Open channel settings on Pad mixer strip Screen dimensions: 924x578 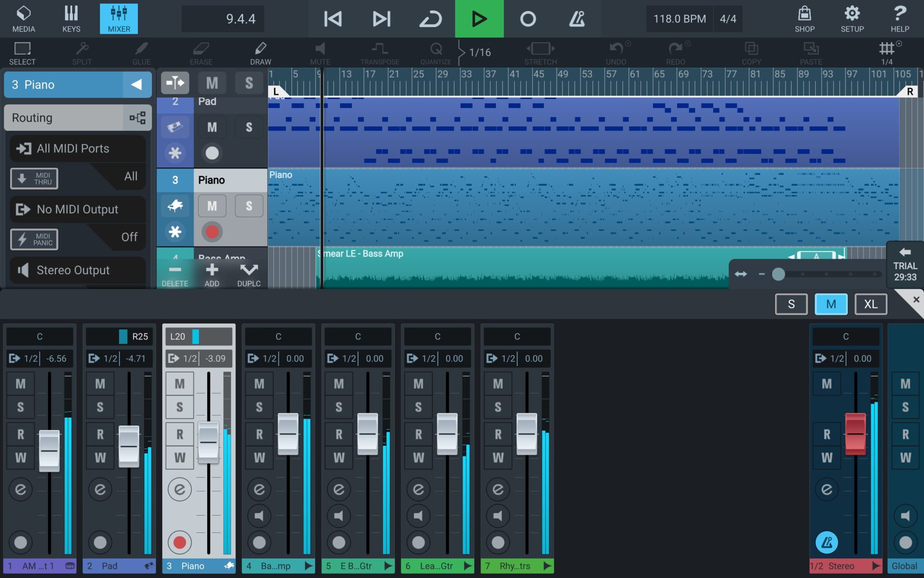point(100,489)
